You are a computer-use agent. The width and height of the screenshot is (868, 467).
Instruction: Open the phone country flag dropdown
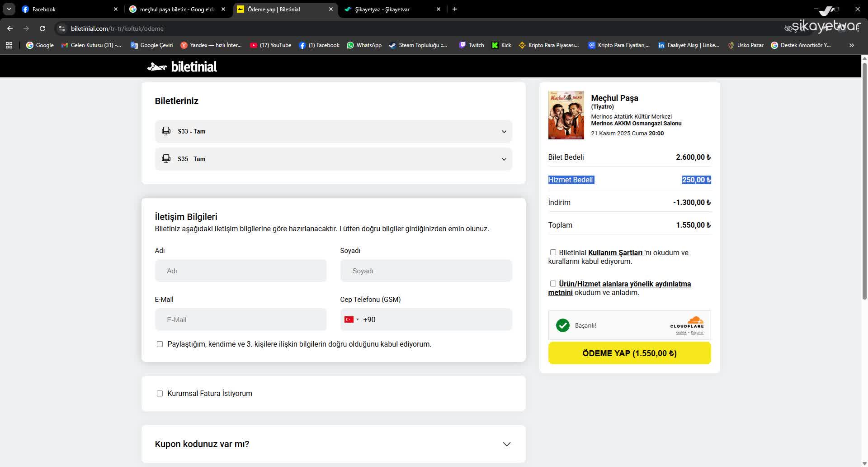pos(351,319)
